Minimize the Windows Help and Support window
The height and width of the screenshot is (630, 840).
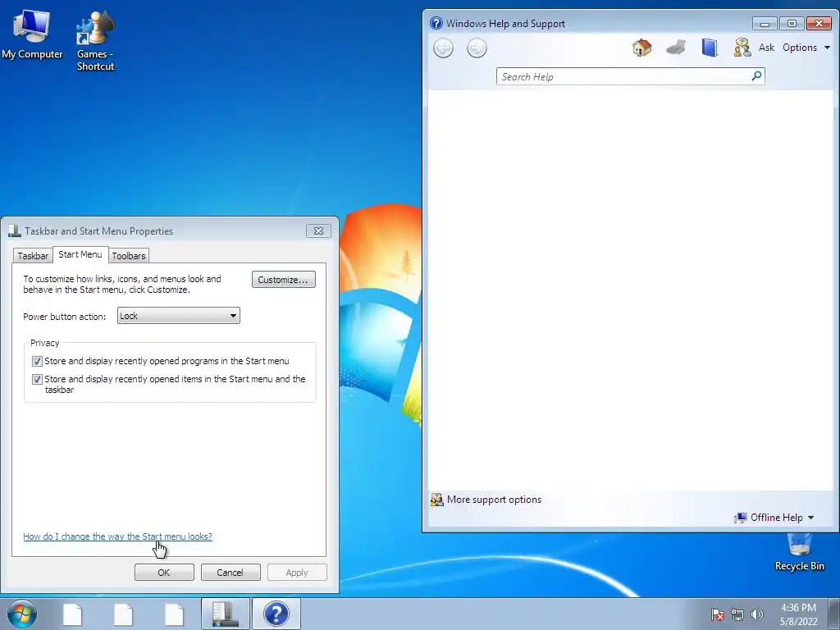pos(765,23)
